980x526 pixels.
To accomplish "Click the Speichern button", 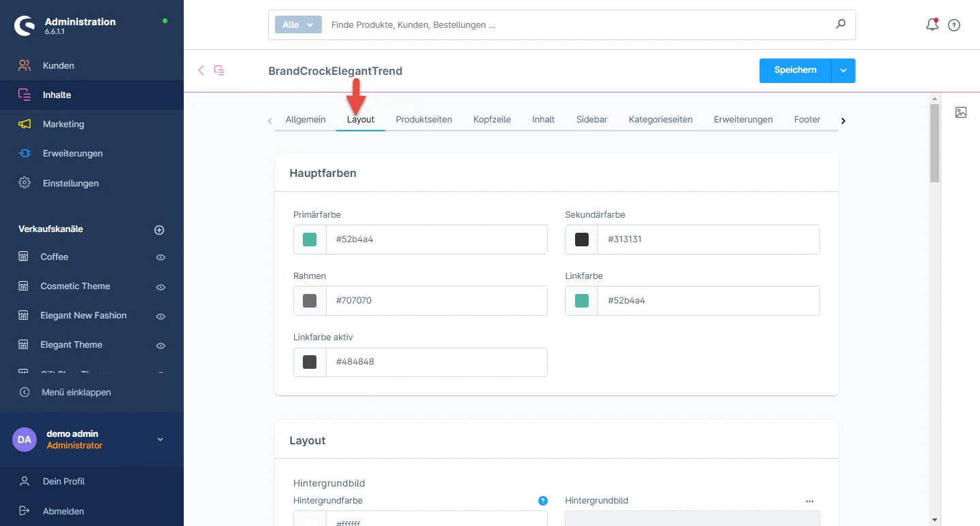I will pos(795,71).
